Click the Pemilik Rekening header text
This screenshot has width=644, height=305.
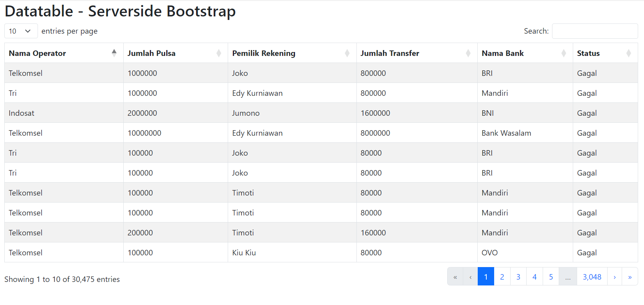(x=264, y=53)
